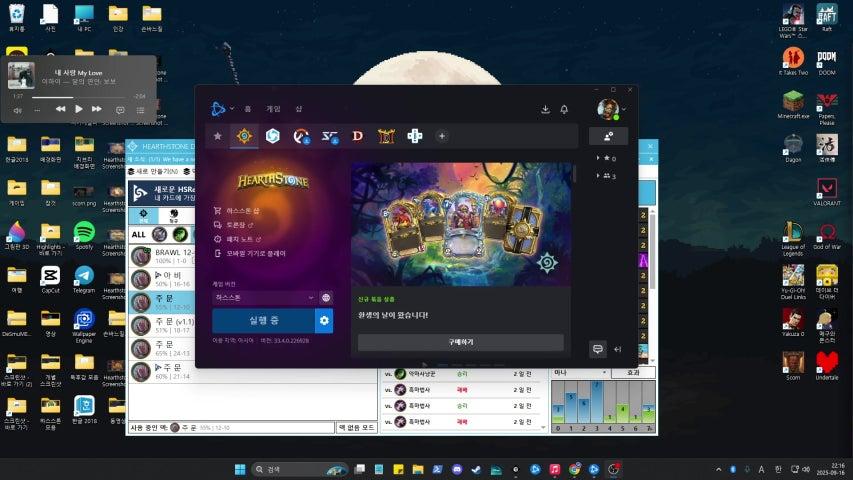Open the profile avatar dropdown
The height and width of the screenshot is (480, 853).
point(611,109)
